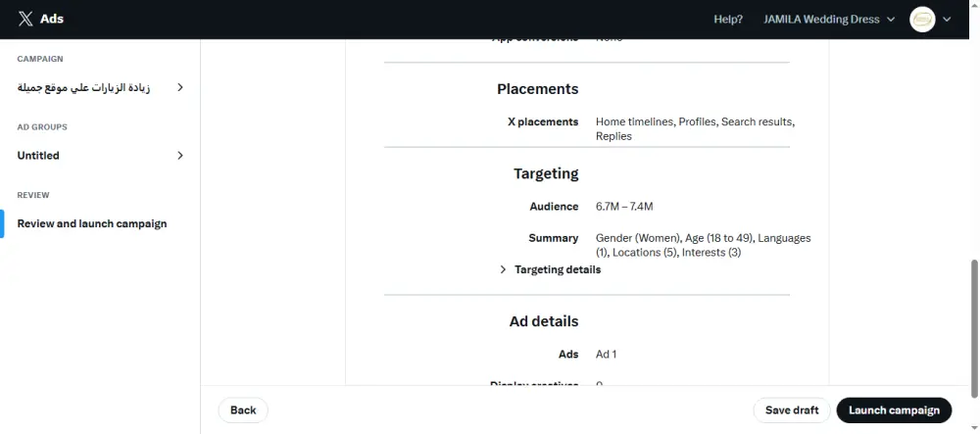Select the Arabic-named campaign in sidebar
Screen dimensions: 980x434
[83, 87]
